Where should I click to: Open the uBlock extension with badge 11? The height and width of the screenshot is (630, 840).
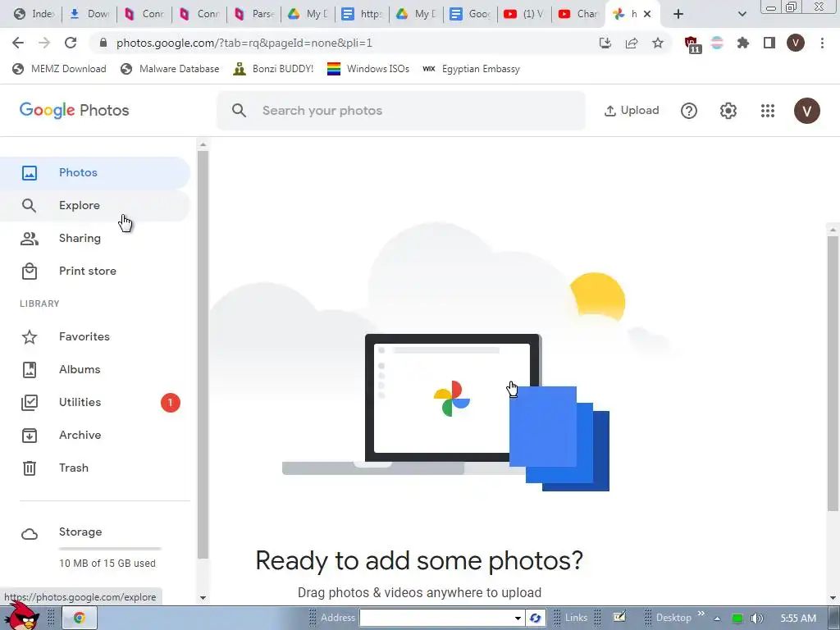point(692,44)
